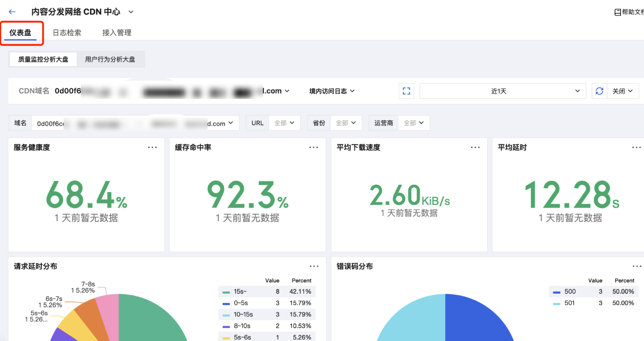Viewport: 644px width, 341px height.
Task: Click the back arrow icon
Action: (12, 12)
